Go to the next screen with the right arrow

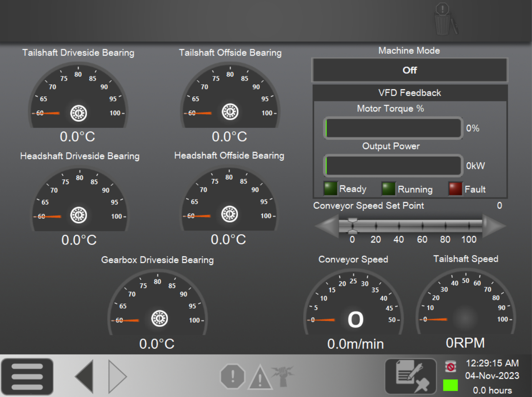pos(117,377)
